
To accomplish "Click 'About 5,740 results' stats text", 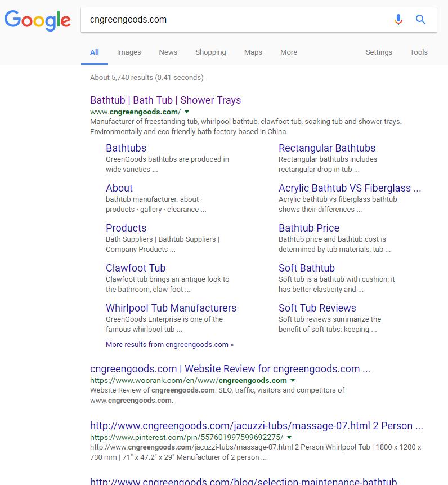I will click(146, 78).
